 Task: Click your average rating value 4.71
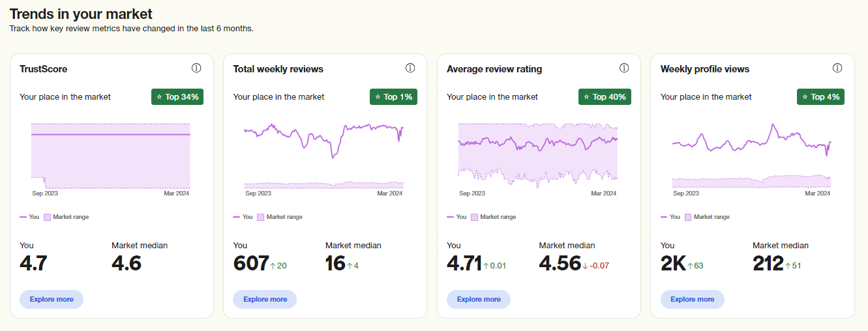click(464, 263)
